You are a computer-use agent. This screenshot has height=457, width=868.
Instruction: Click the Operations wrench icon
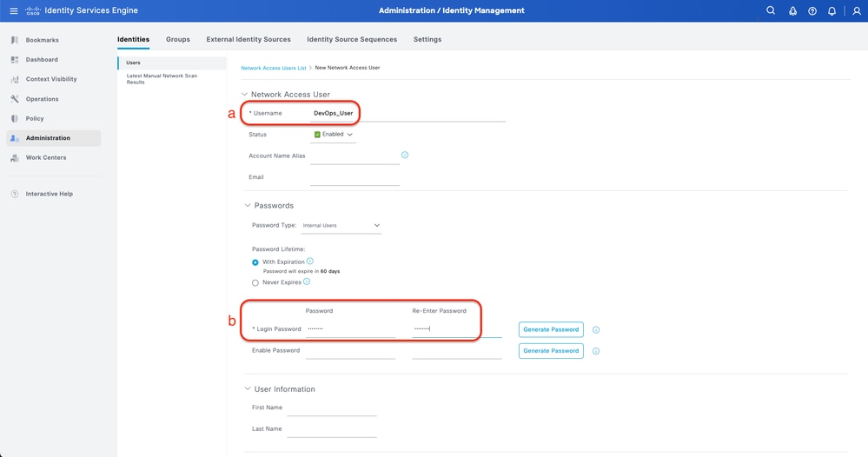coord(15,99)
